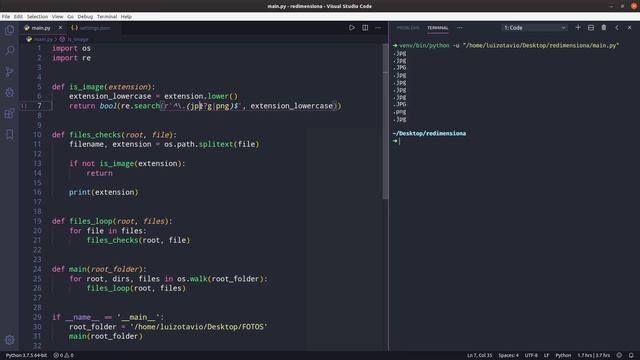Select Python 3.7.5 64-bit interpreter in status bar
The height and width of the screenshot is (360, 640).
point(26,355)
